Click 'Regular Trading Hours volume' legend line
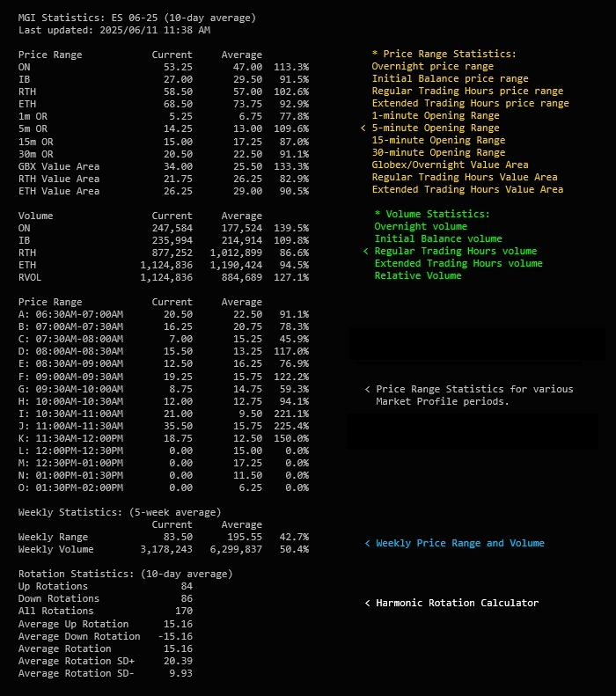616x696 pixels. point(456,252)
